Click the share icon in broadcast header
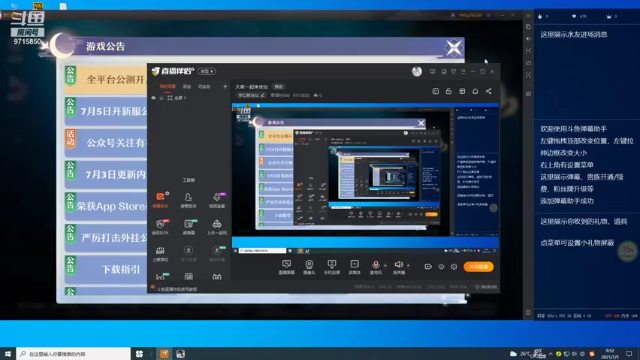Screen dimensions: 640x360 click(x=489, y=91)
